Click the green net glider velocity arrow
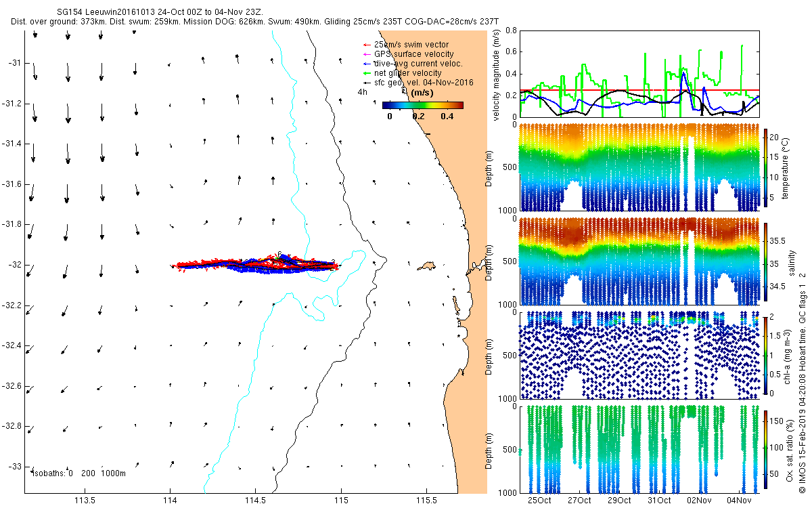The image size is (812, 508). click(x=367, y=73)
